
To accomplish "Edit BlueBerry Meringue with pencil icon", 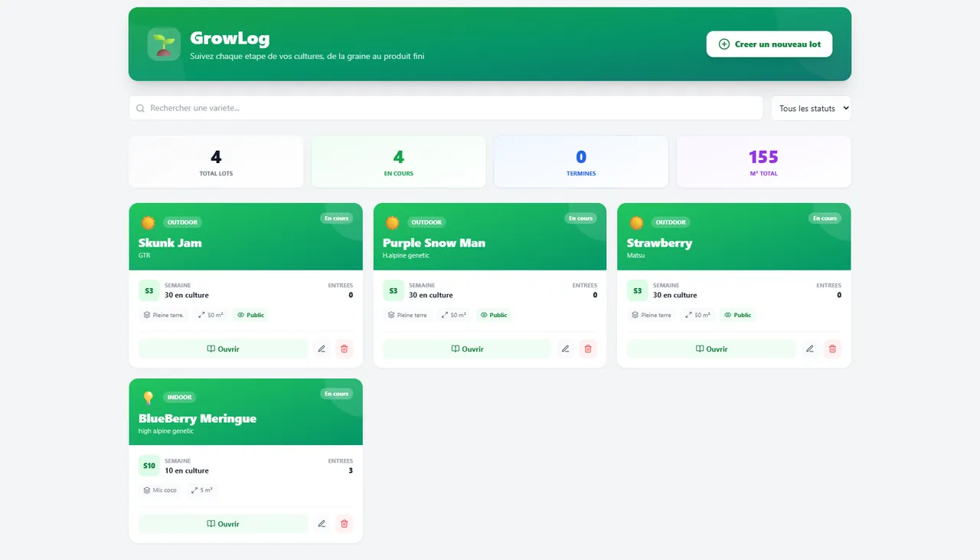I will pos(322,524).
